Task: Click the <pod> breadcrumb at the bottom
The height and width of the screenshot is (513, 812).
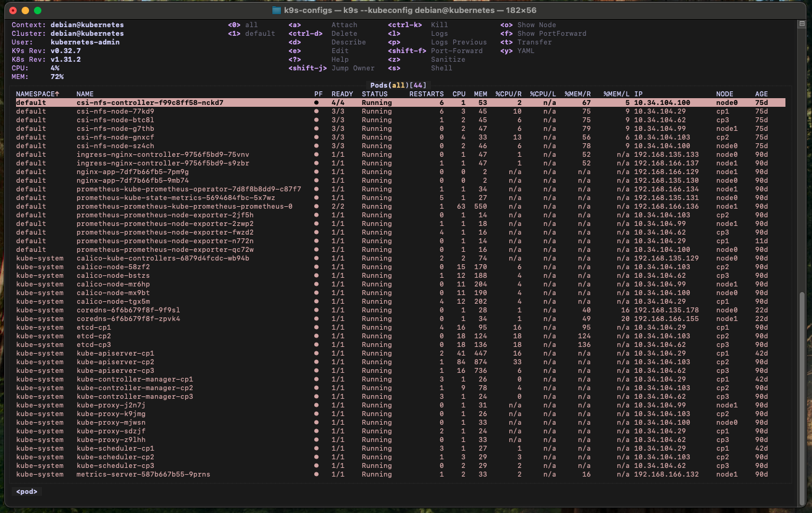Action: pos(27,492)
